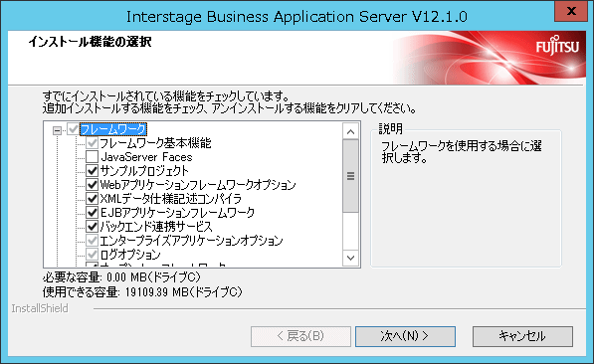Screen dimensions: 594x364
Task: Toggle フレームワーク基本機能 checkbox
Action: click(93, 143)
